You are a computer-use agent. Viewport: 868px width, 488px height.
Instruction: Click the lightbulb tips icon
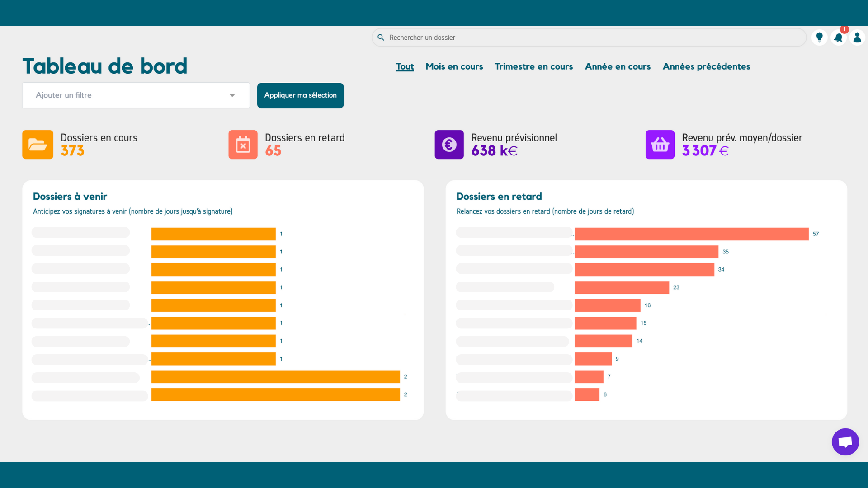819,38
